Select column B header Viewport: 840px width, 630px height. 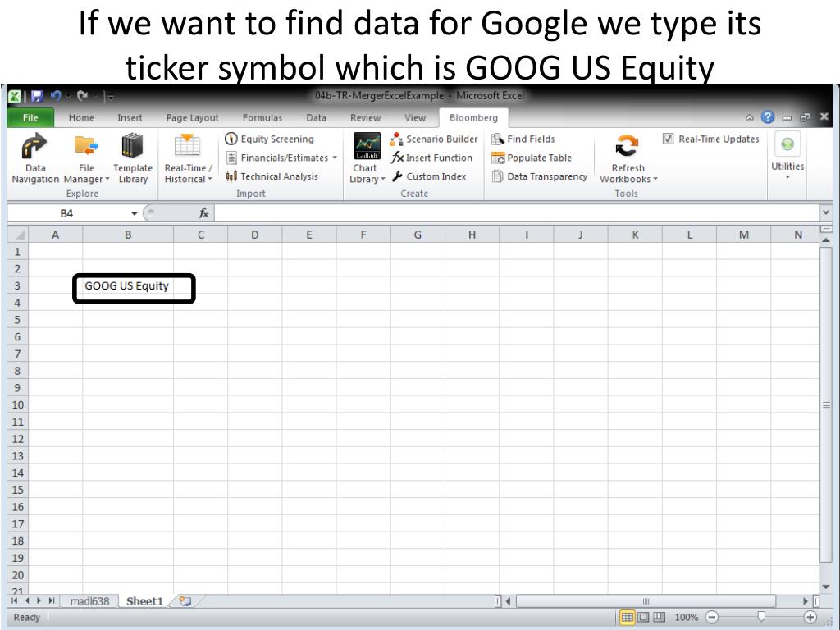pyautogui.click(x=128, y=235)
